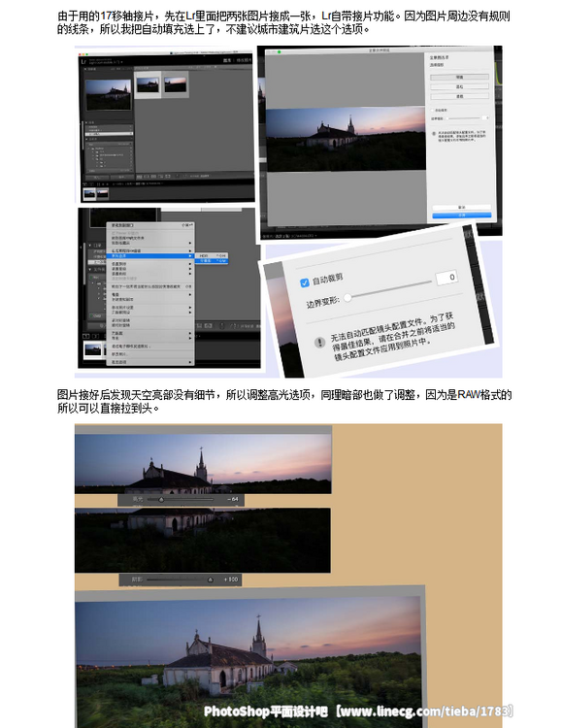Select the highlighted first grid thumbnail in Lightroom
562x728 pixels.
click(x=148, y=84)
